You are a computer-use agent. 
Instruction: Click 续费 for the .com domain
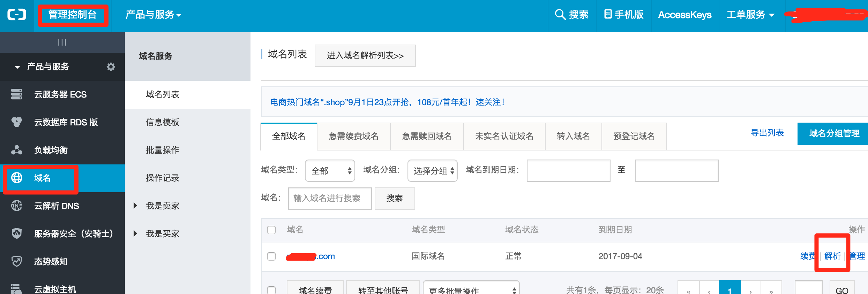808,256
